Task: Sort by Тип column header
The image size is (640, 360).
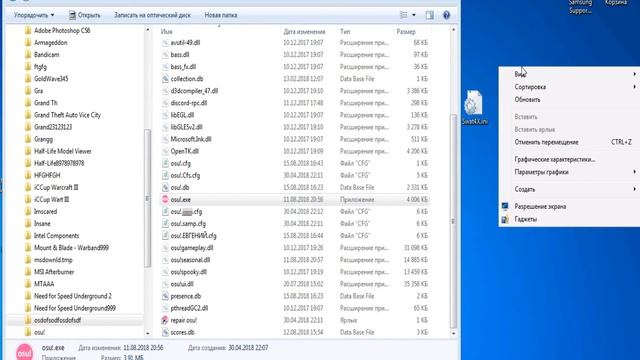Action: 345,31
